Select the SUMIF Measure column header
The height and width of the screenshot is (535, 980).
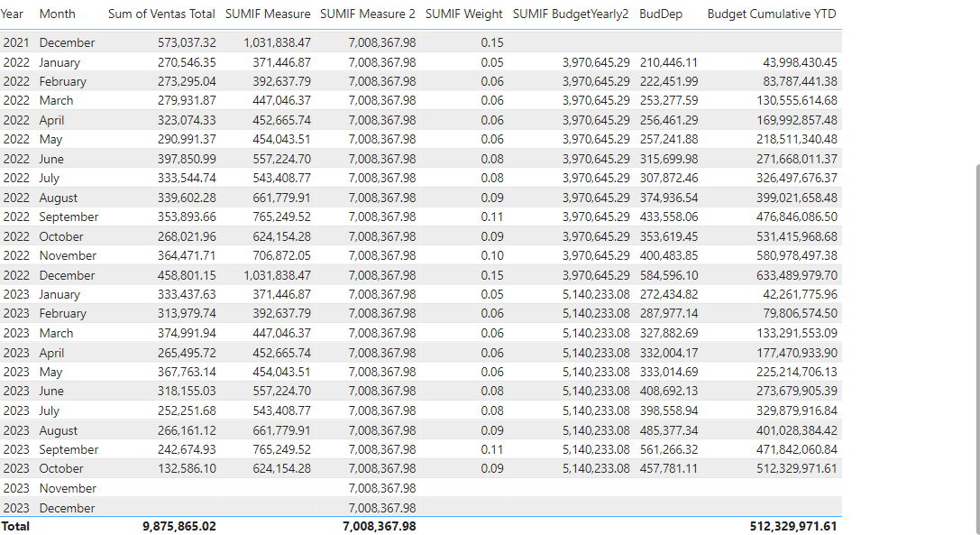268,14
